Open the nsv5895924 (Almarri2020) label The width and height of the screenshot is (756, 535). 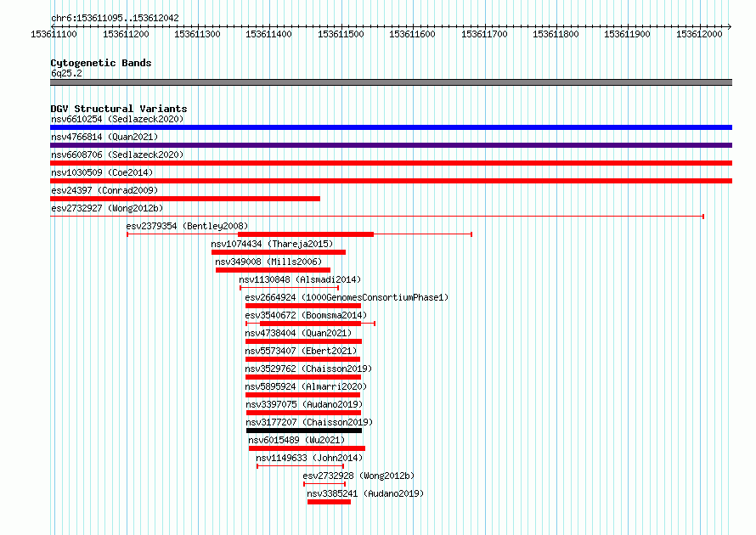pos(306,386)
